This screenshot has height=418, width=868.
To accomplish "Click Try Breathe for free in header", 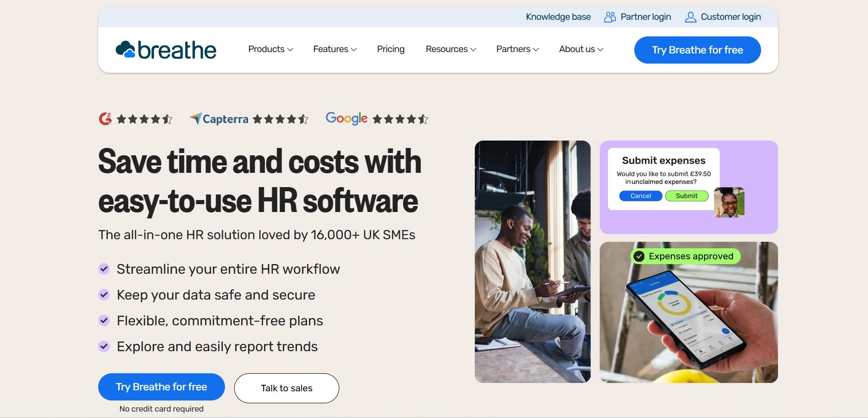I will (697, 50).
